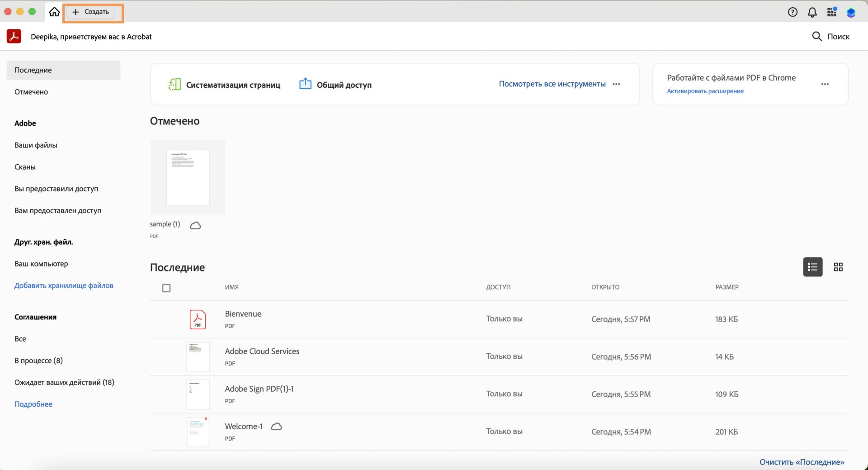
Task: Click the Clear Recent link
Action: tap(802, 462)
